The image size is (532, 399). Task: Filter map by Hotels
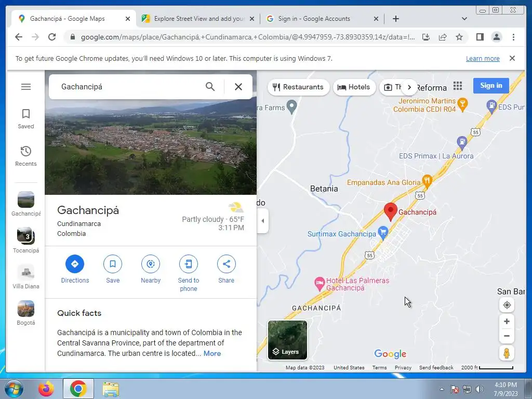click(x=354, y=87)
